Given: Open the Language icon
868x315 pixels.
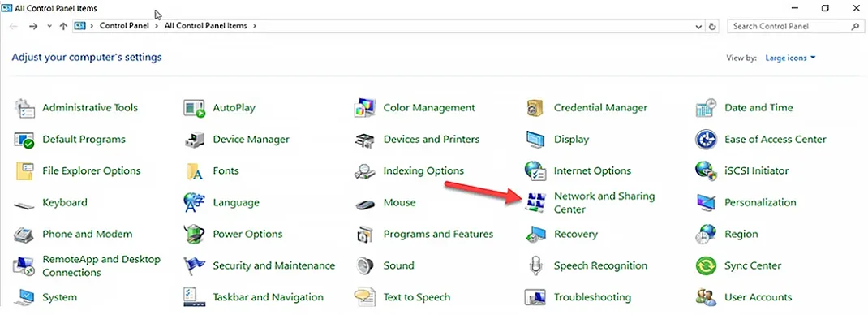Looking at the screenshot, I should [x=195, y=203].
